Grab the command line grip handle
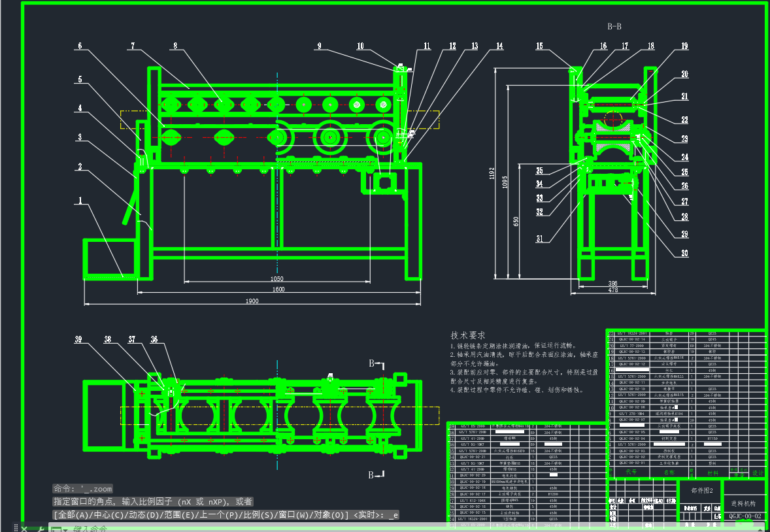This screenshot has width=770, height=532. 16,529
